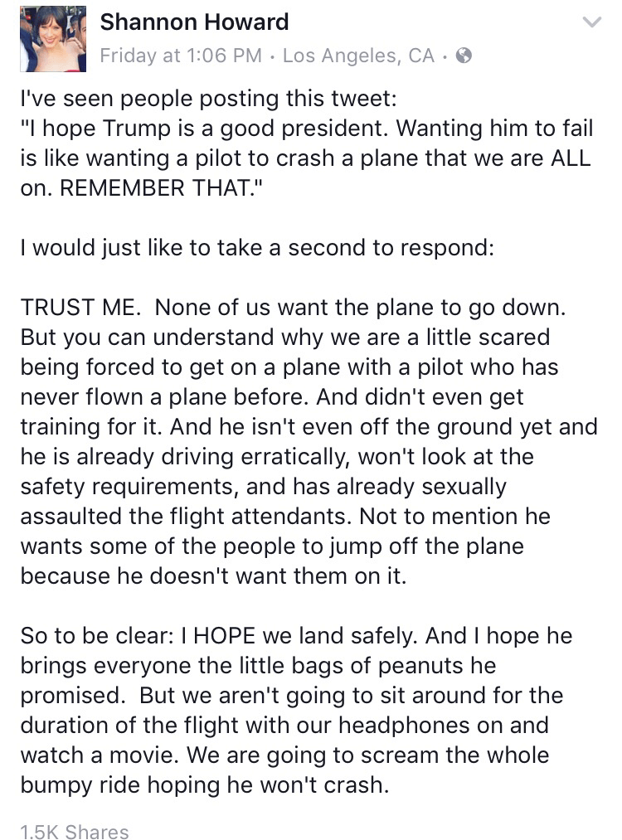The height and width of the screenshot is (840, 622).
Task: Open the Los Angeles, CA location
Action: click(x=358, y=56)
